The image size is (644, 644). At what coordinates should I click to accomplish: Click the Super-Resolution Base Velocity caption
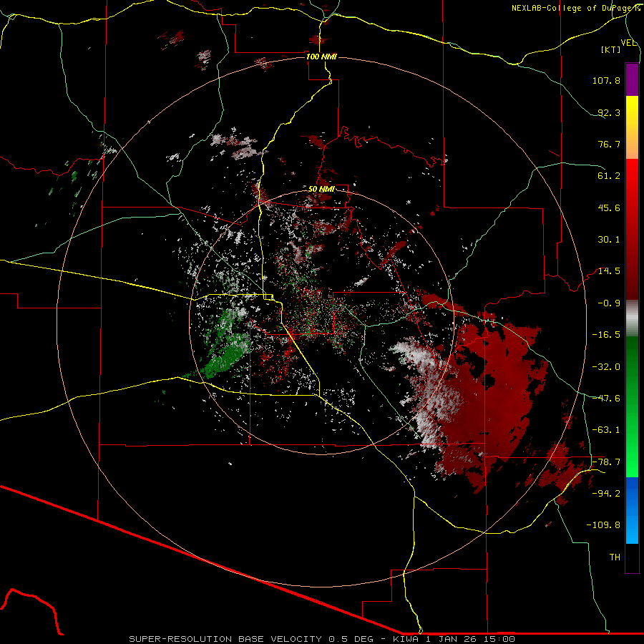(x=321, y=639)
